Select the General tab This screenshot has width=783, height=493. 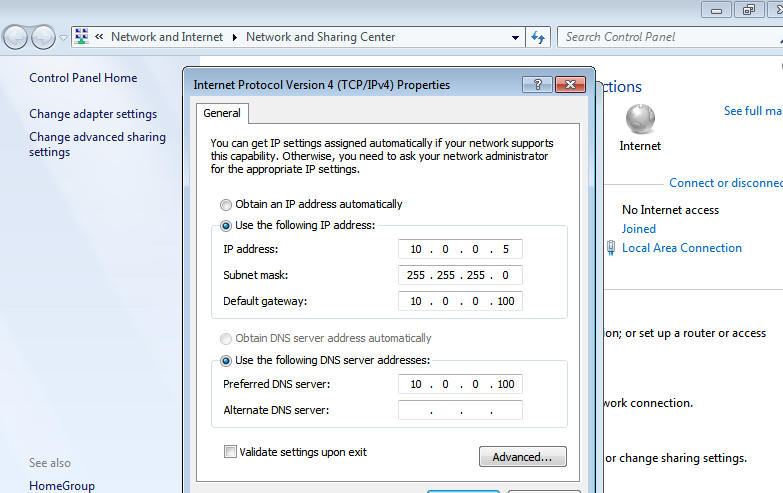(x=222, y=113)
